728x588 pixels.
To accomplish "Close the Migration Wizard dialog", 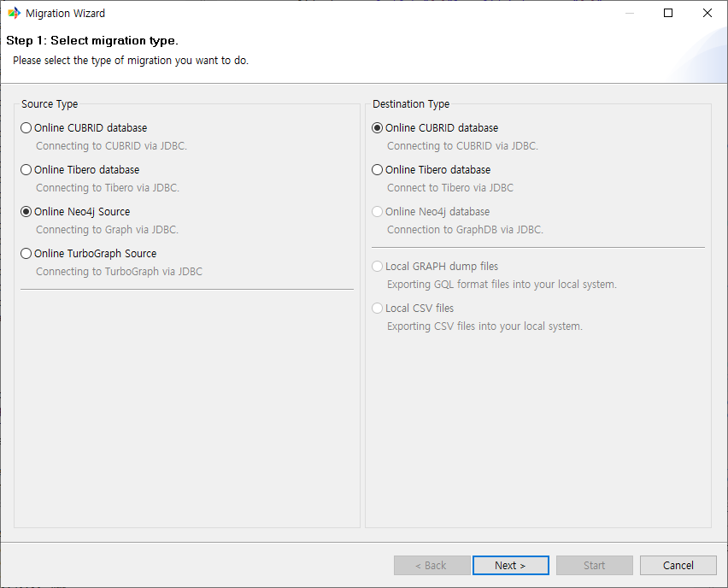I will coord(707,14).
